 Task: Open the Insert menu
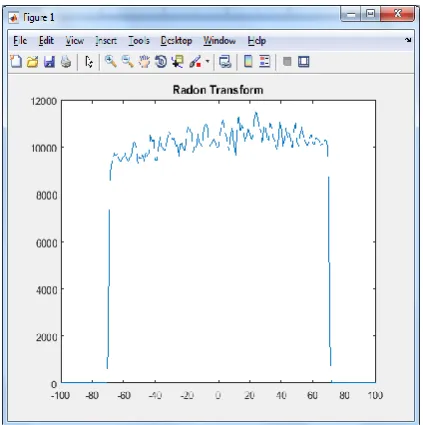(106, 41)
